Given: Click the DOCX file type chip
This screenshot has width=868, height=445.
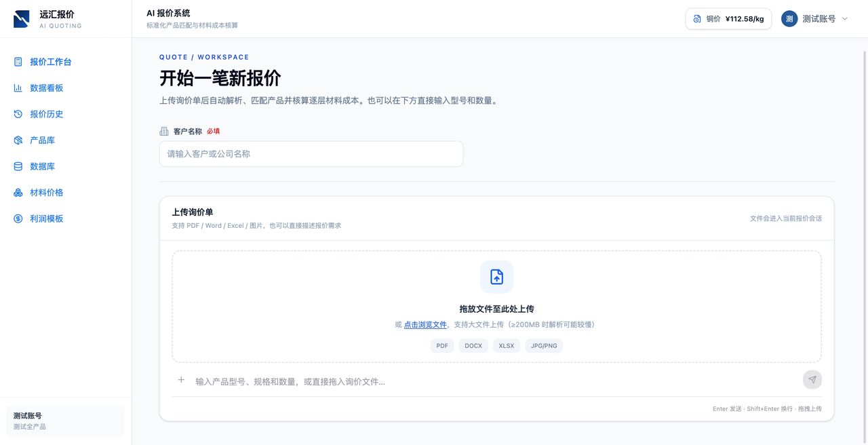Looking at the screenshot, I should point(473,346).
